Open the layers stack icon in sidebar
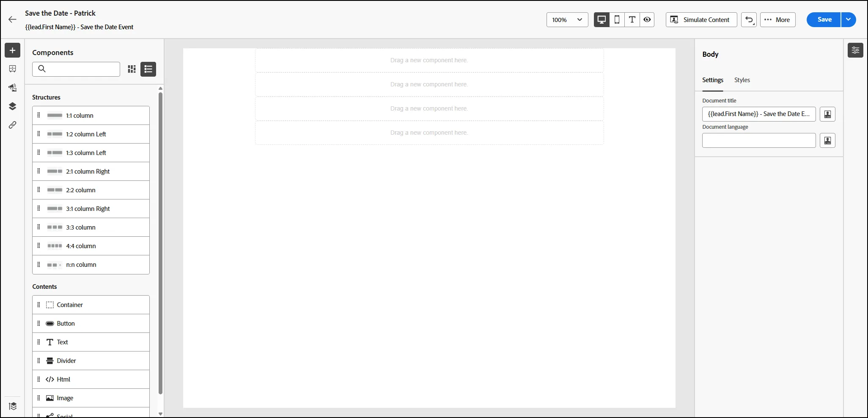Screen dimensions: 868x418 (13, 106)
